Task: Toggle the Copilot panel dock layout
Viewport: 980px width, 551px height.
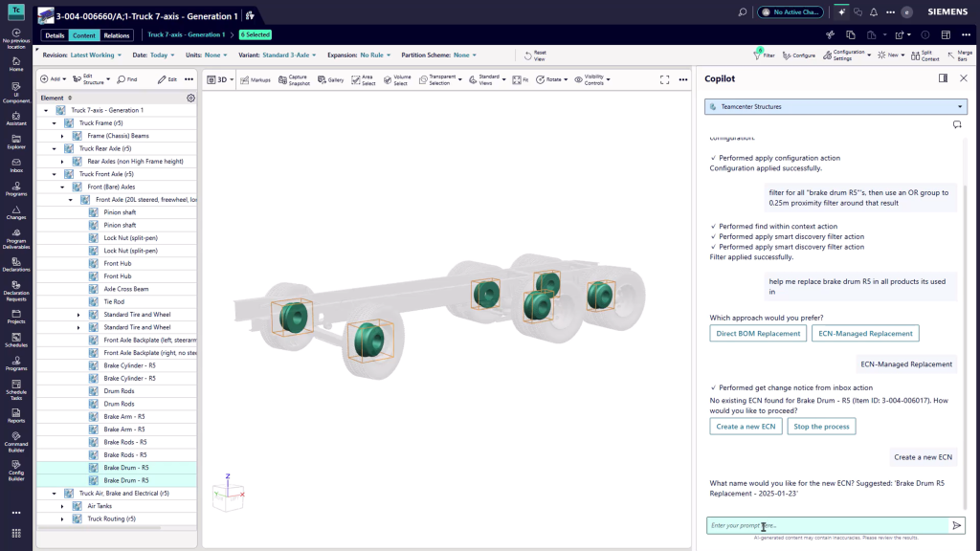Action: coord(943,78)
